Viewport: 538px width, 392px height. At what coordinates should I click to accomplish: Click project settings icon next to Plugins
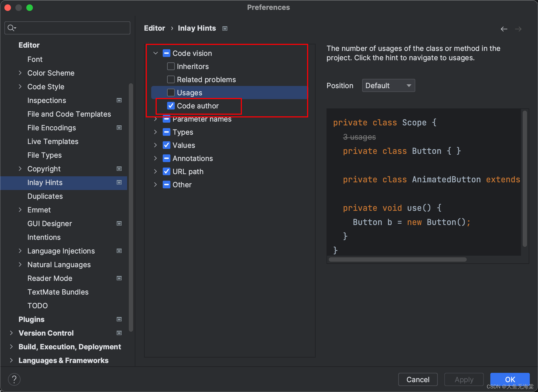(x=119, y=319)
